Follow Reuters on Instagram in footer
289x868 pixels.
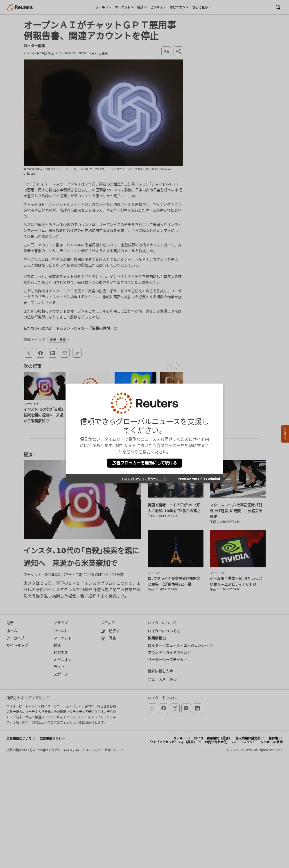click(175, 708)
